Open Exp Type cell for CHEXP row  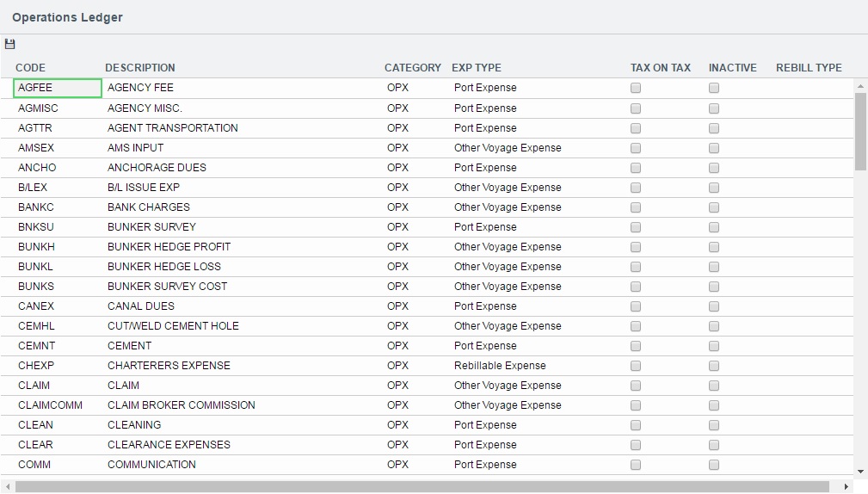500,366
